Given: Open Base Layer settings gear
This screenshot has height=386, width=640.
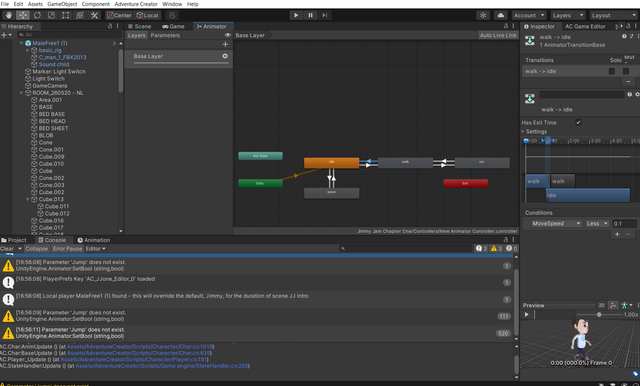Looking at the screenshot, I should click(225, 56).
